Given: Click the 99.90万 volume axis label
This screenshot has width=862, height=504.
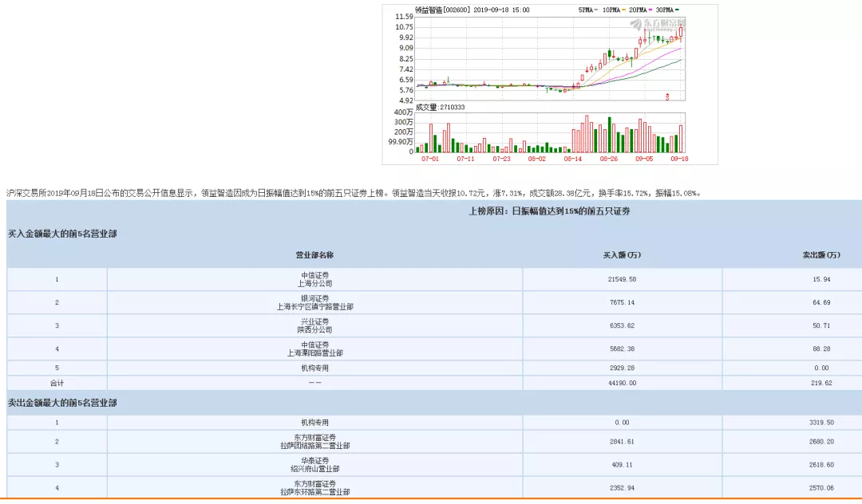Looking at the screenshot, I should (401, 142).
